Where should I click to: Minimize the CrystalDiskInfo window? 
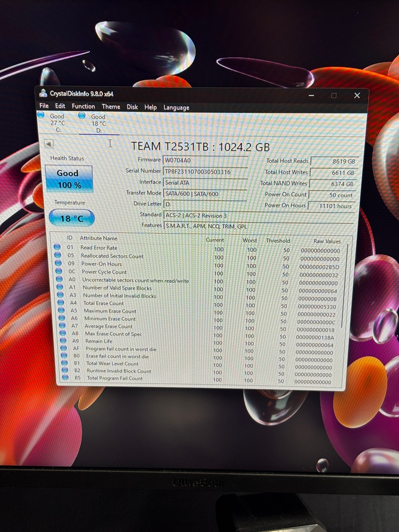coord(311,95)
